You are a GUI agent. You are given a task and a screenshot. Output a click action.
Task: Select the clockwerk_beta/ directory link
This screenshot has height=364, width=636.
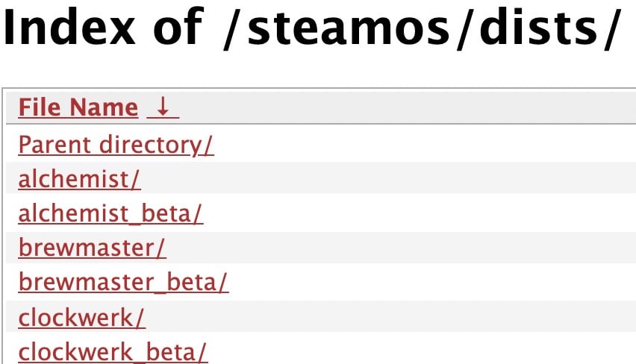(x=113, y=352)
